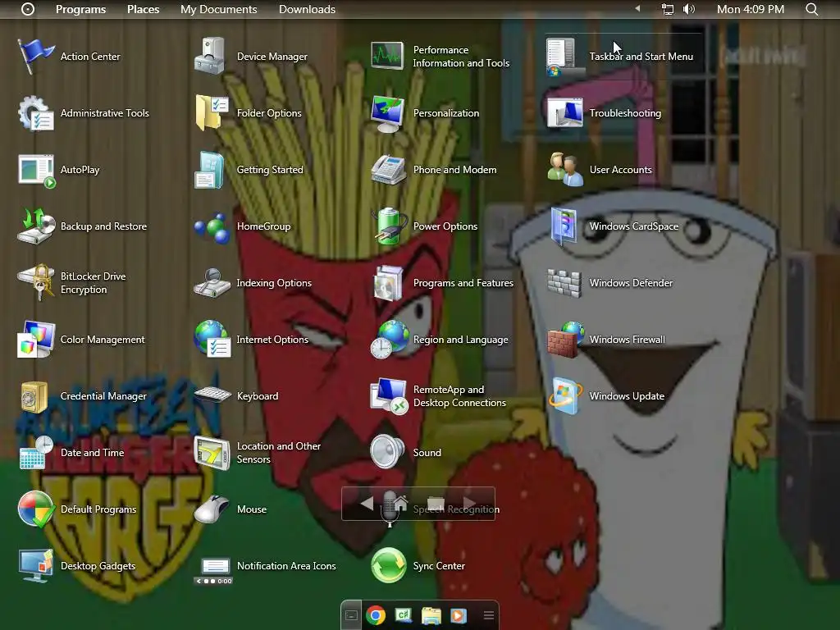Screen dimensions: 840x630
Task: Open the volume speaker tray icon
Action: pos(689,9)
